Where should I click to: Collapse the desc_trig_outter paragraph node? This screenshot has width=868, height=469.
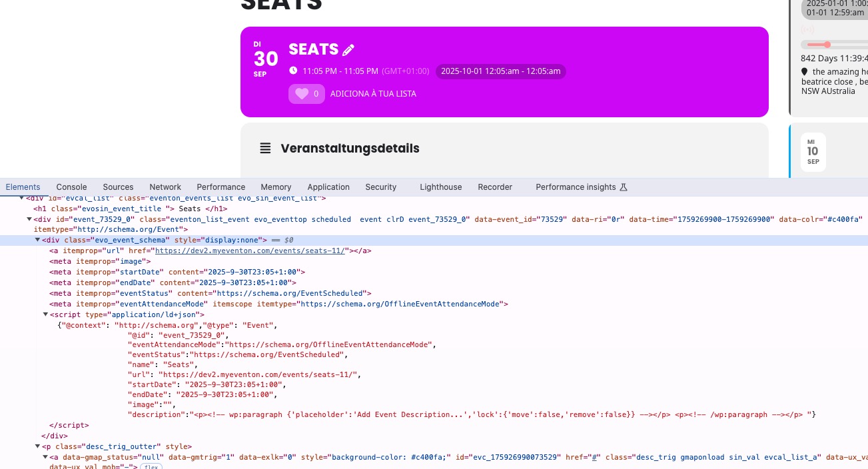[x=38, y=446]
